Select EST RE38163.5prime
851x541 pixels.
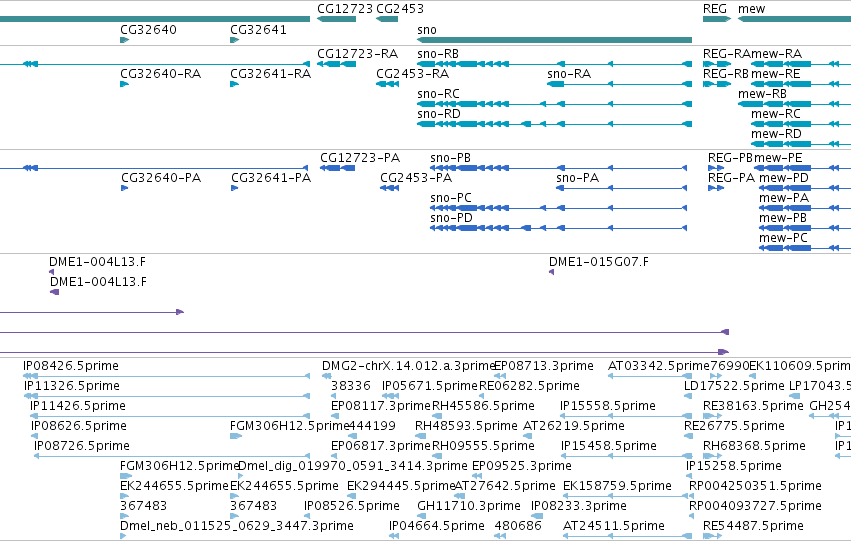click(713, 416)
